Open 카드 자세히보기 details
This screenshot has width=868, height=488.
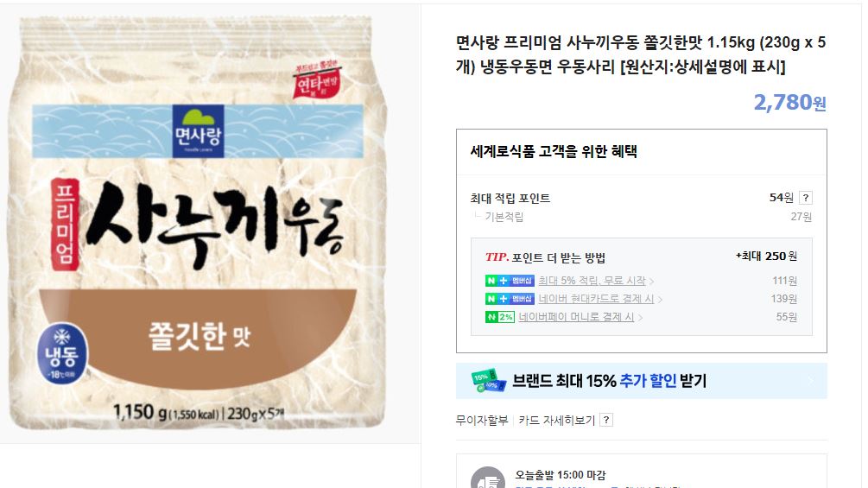[556, 420]
